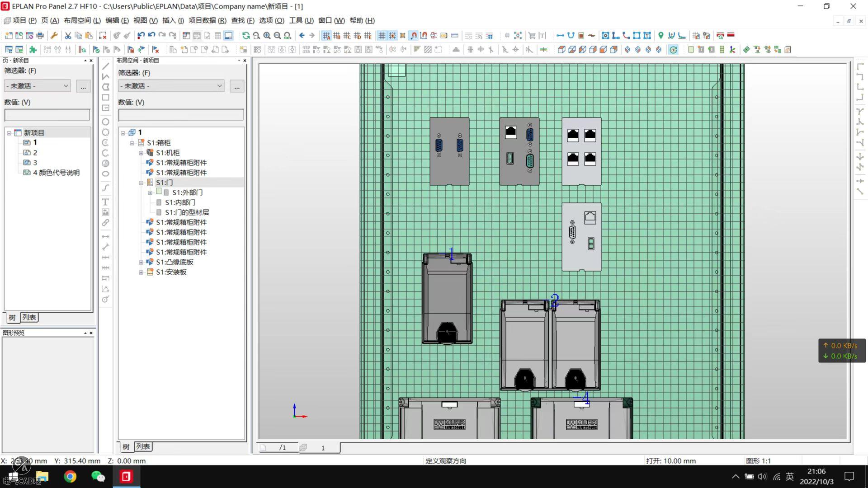This screenshot has height=488, width=868.
Task: Select the S1:内部门 tree item
Action: (x=180, y=202)
